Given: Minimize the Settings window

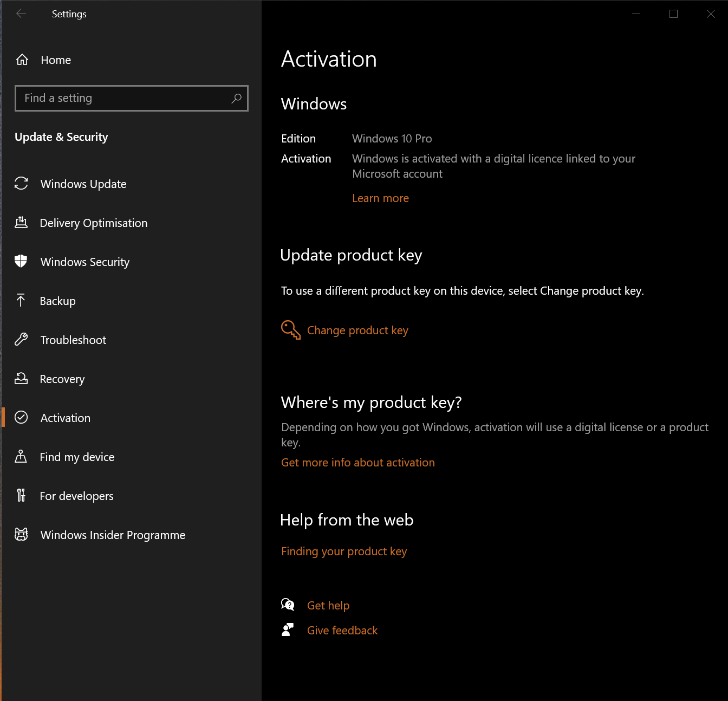Looking at the screenshot, I should coord(636,14).
